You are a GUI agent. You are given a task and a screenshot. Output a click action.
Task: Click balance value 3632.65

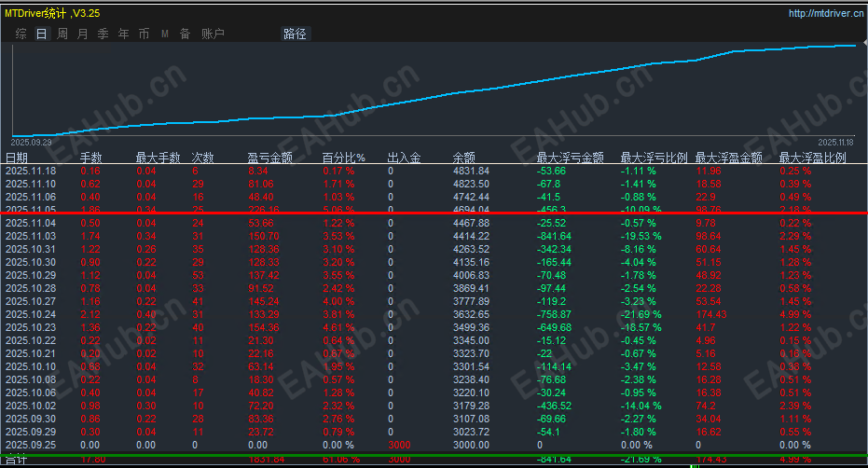click(471, 314)
